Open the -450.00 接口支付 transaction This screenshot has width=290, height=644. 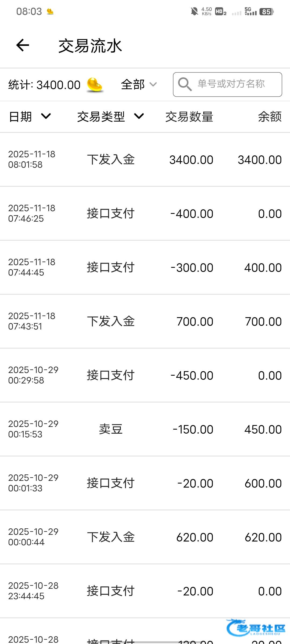coord(145,375)
